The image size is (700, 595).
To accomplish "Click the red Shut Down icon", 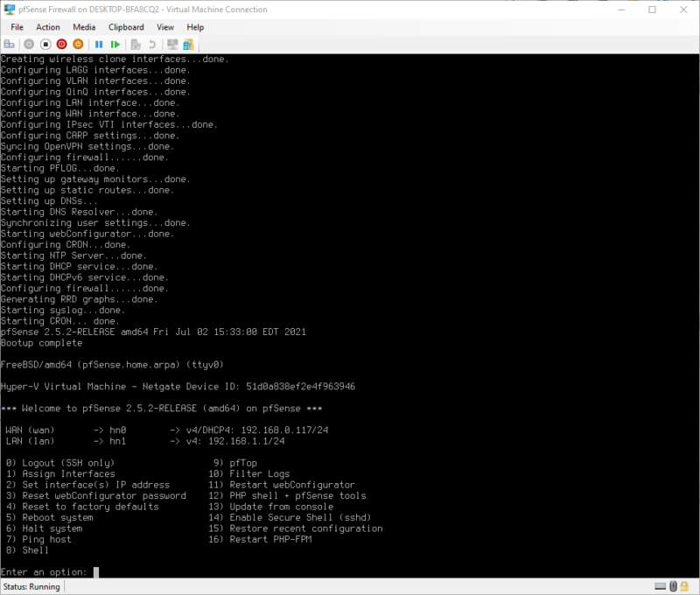I will click(61, 44).
